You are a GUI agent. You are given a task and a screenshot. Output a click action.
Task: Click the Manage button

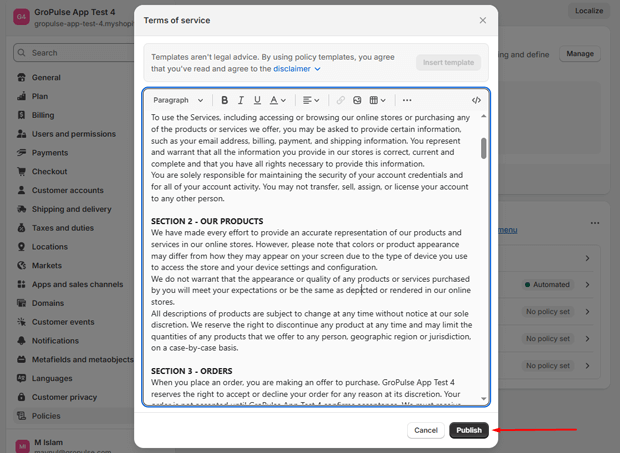(580, 53)
